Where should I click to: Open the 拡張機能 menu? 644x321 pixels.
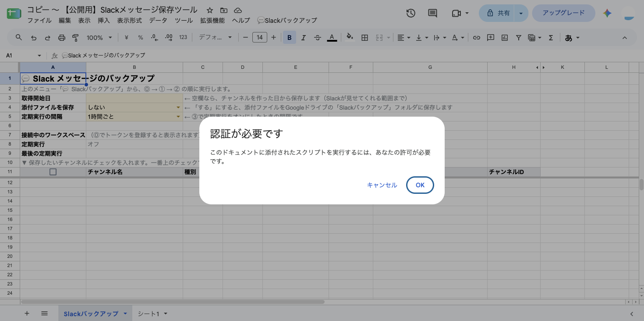(212, 20)
